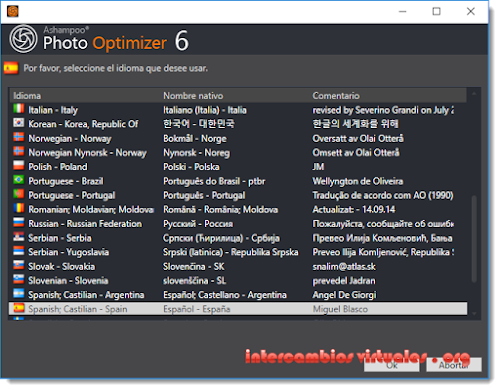500x390 pixels.
Task: Click the Photo Optimizer aperture logo
Action: coord(23,39)
